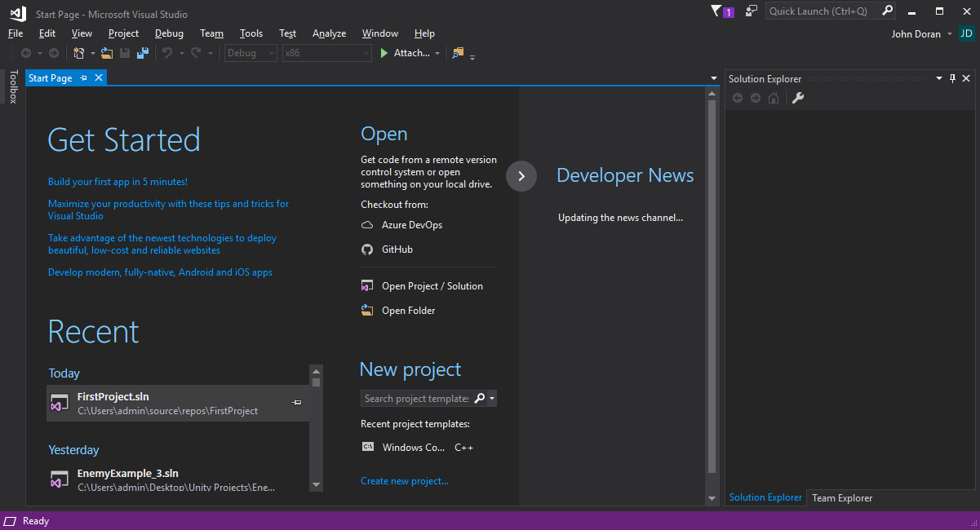980x530 pixels.
Task: Close the Solution Explorer panel
Action: pos(966,78)
